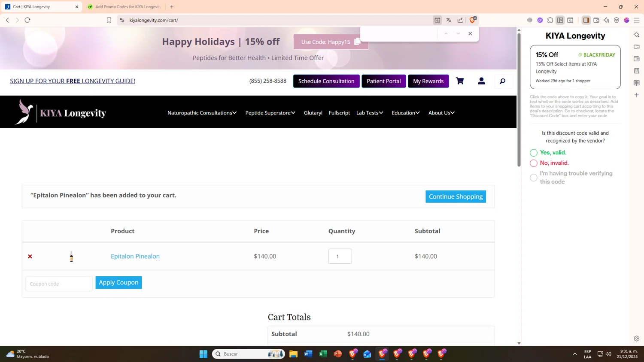Bookmark this page icon
644x362 pixels.
pyautogui.click(x=109, y=20)
